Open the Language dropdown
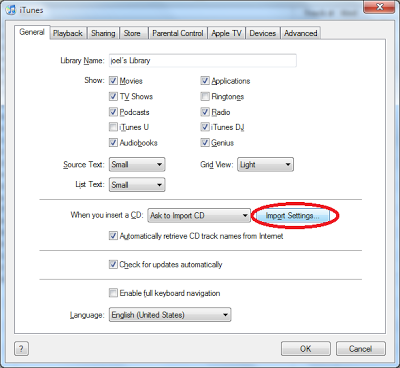Screen dimensions: 400x368 click(x=170, y=315)
